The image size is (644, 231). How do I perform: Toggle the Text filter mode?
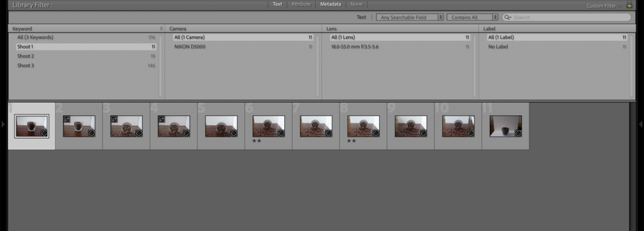point(277,4)
